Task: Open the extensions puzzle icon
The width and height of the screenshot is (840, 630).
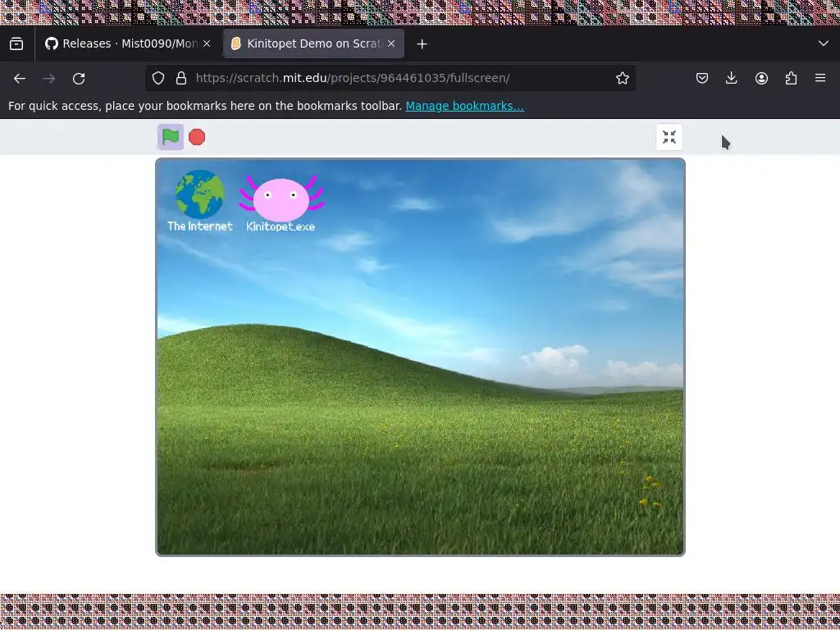Action: (791, 78)
